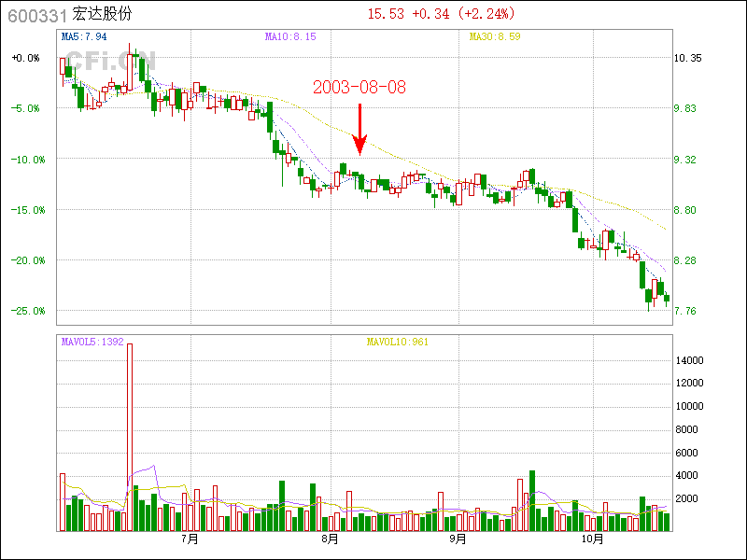Click the +0.0% percent axis label

(26, 58)
